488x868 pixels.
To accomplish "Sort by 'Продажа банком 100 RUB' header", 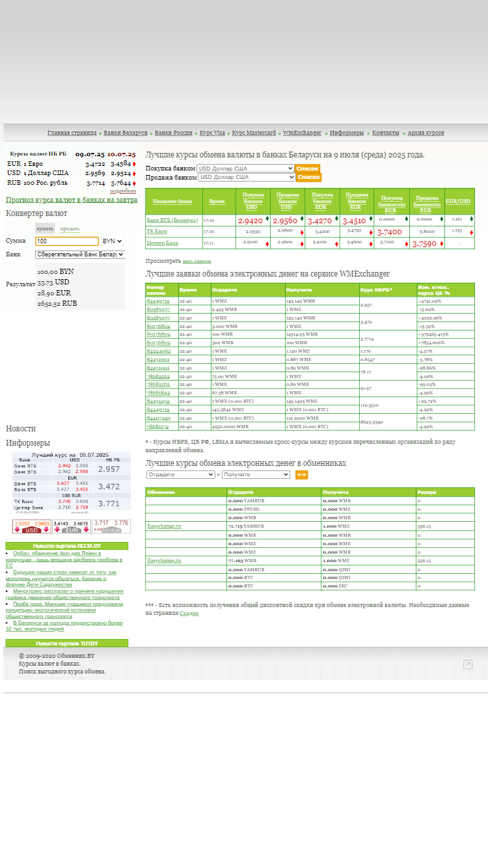I will (427, 204).
